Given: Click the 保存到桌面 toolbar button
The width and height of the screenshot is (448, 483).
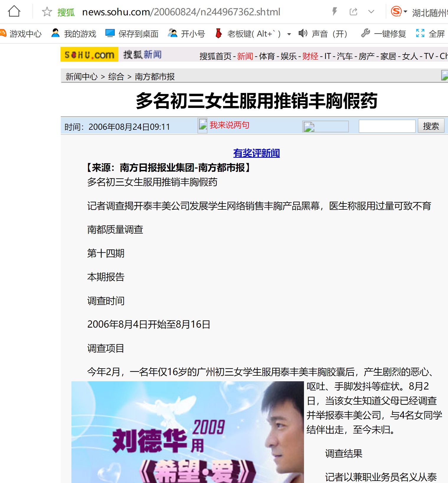Looking at the screenshot, I should [x=132, y=34].
